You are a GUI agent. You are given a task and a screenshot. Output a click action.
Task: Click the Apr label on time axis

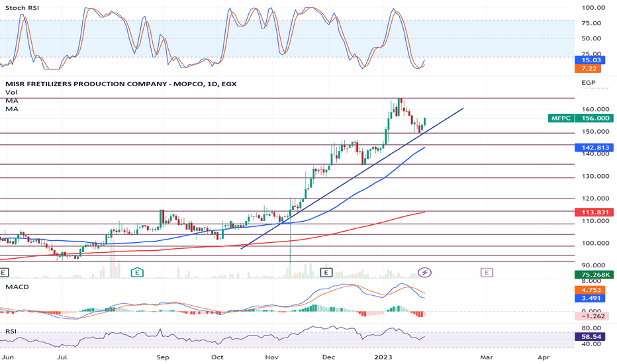tap(544, 357)
